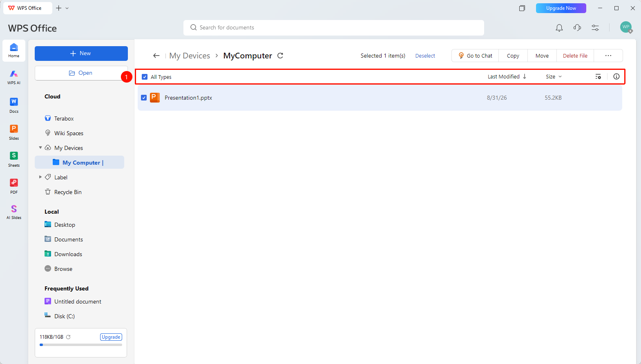Screen dimensions: 641x364
Task: Open the list view settings icon
Action: [x=598, y=77]
